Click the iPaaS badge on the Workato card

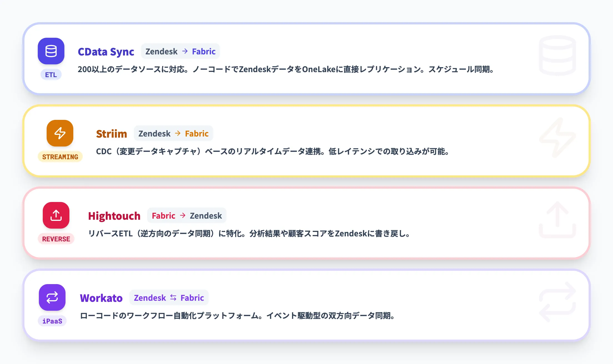click(52, 321)
